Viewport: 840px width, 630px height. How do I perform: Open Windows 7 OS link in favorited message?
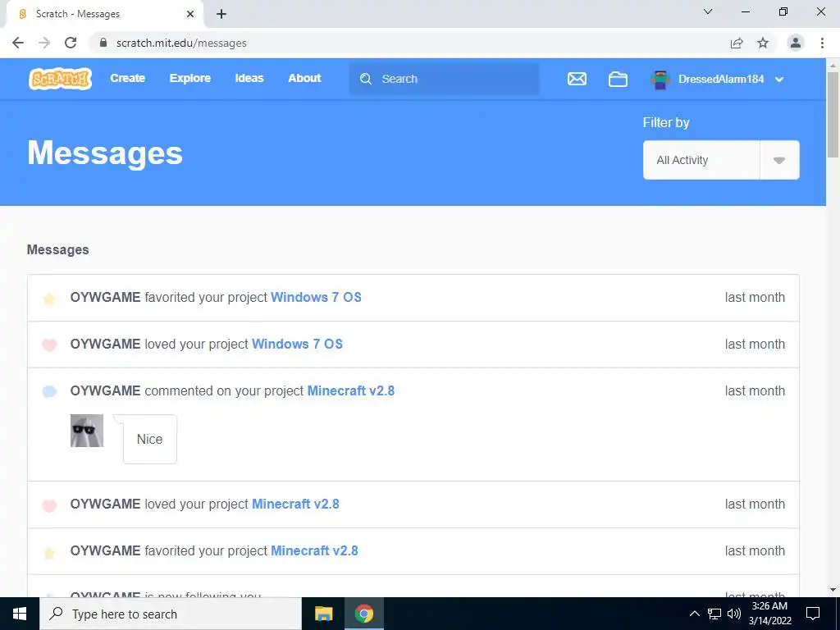click(316, 297)
